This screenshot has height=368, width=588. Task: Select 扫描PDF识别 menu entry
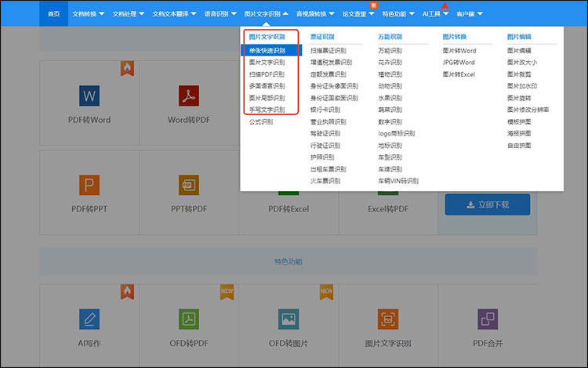click(267, 74)
